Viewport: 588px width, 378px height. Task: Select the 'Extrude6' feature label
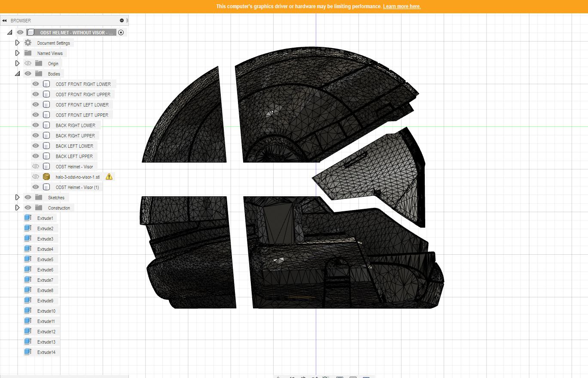tap(45, 270)
